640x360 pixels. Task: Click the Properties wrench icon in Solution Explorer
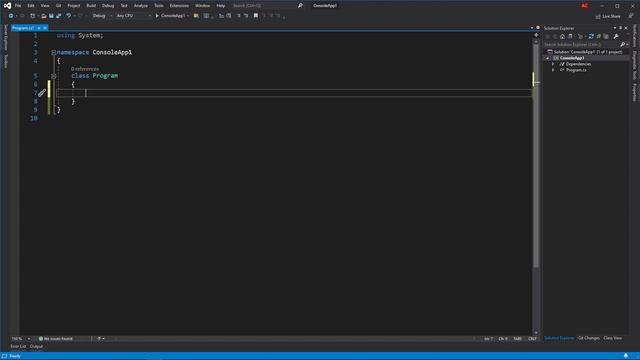(616, 37)
